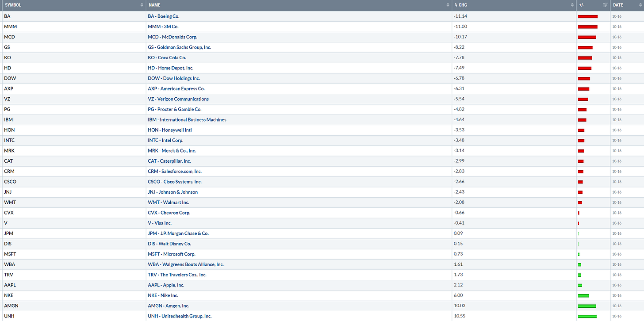This screenshot has height=321, width=644.
Task: Click the green bar in Unitedhealth row
Action: [x=587, y=316]
